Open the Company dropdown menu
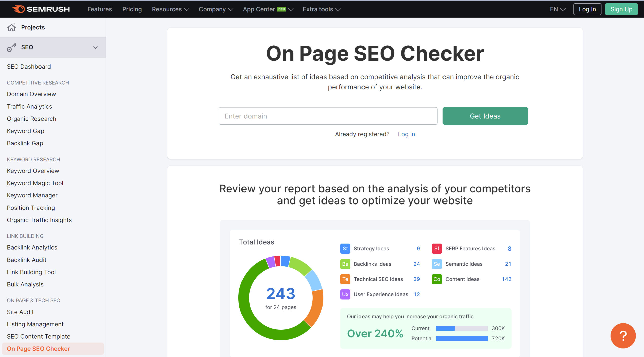The image size is (644, 357). coord(216,9)
